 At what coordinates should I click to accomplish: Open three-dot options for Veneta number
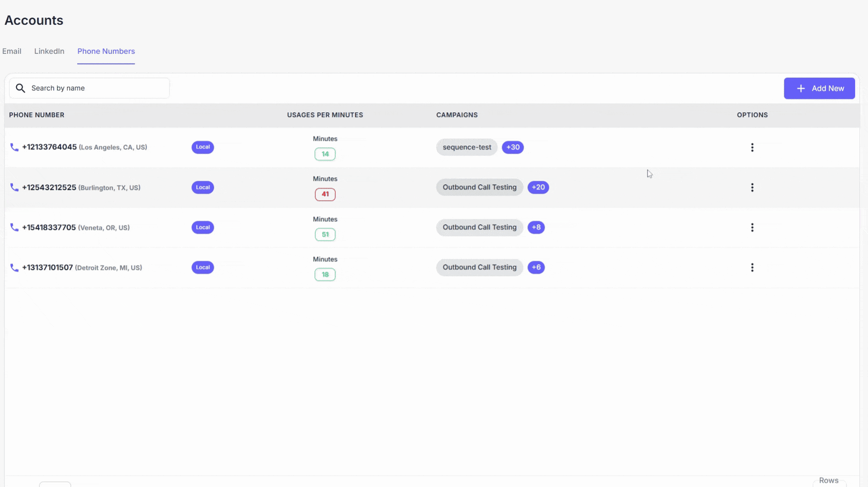752,227
